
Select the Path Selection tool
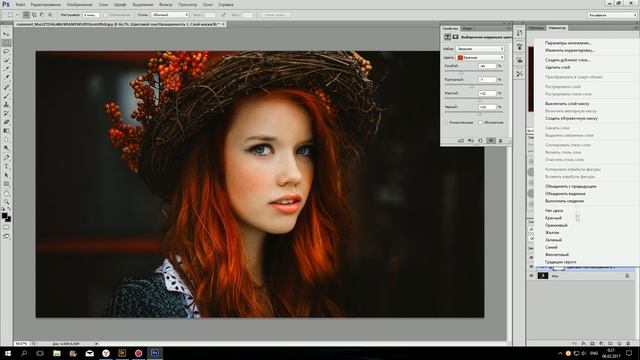coord(6,175)
